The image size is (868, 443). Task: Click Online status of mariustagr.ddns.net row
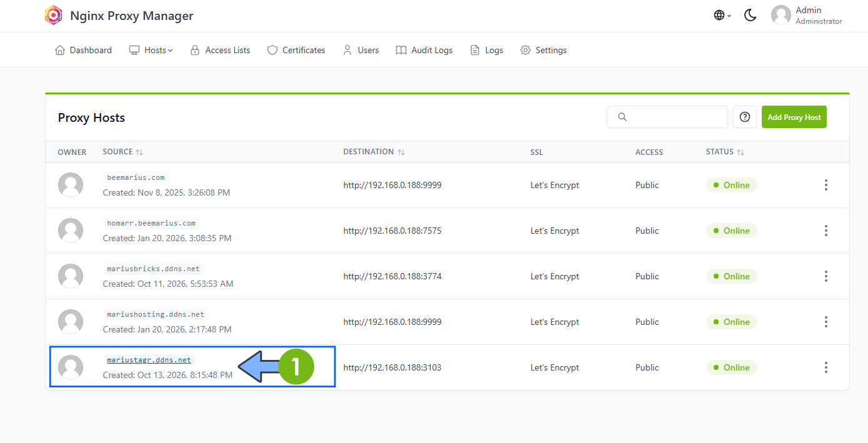pyautogui.click(x=731, y=367)
